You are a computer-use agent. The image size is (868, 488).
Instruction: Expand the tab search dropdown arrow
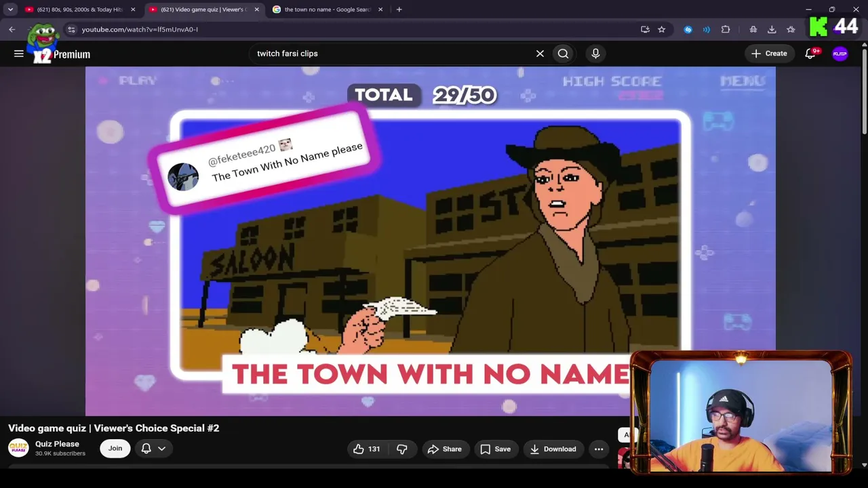pos(10,9)
